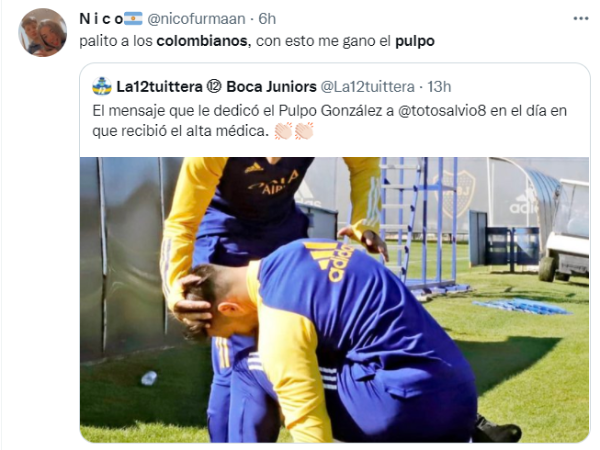Open the 13h timestamp of the quoted tweet

tap(439, 87)
